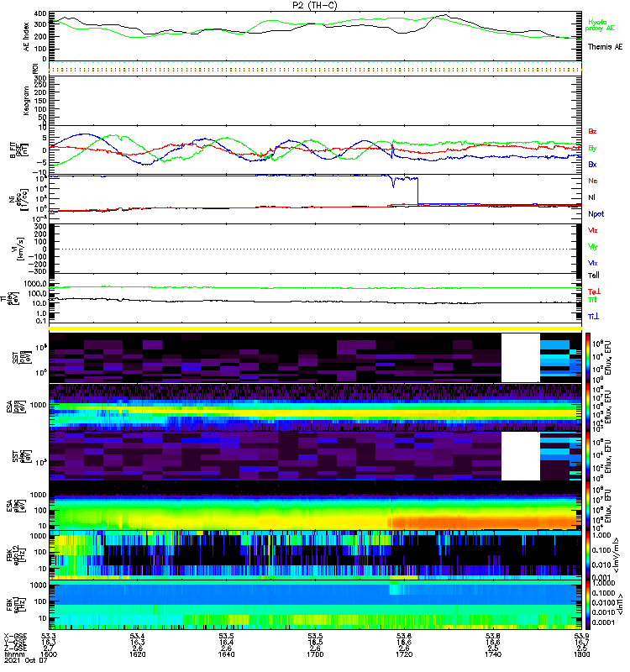The height and width of the screenshot is (672, 630).
Task: Click the '1700' time tick label
Action: 315,654
